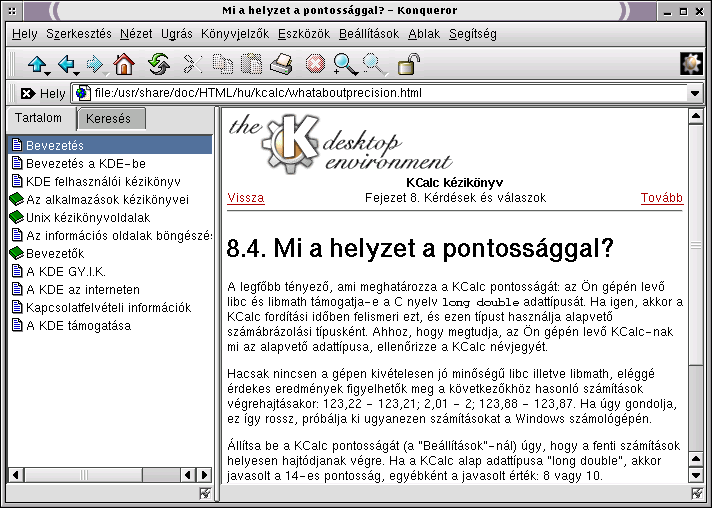Follow the Vissza link
The height and width of the screenshot is (508, 712).
pos(246,198)
